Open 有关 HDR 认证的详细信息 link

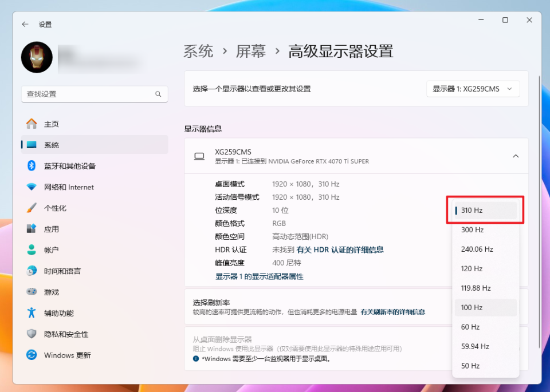coord(340,250)
